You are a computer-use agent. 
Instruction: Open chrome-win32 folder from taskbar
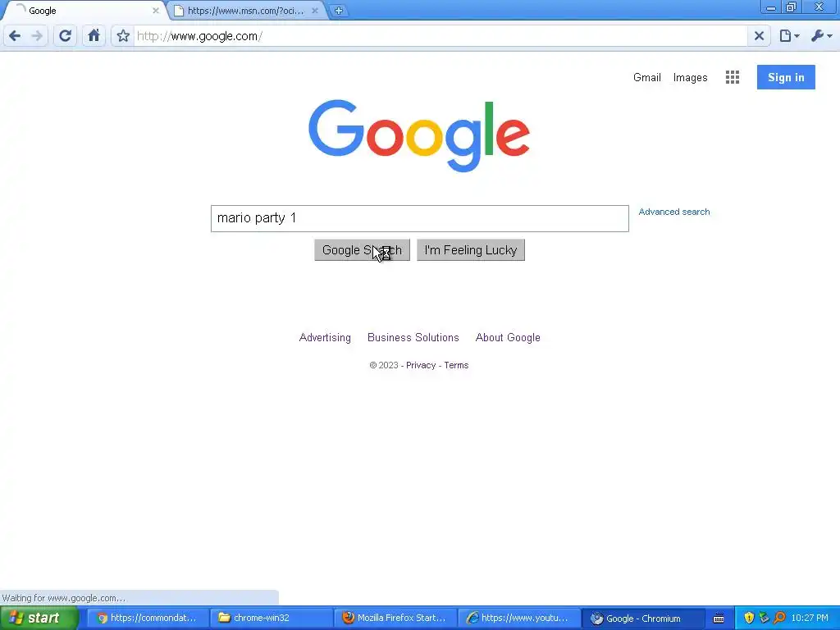(271, 619)
